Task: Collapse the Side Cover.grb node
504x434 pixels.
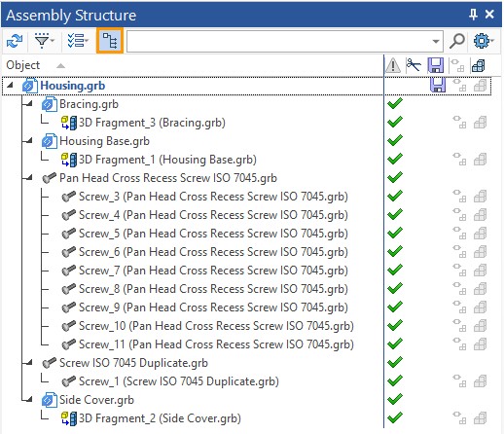Action: point(30,399)
